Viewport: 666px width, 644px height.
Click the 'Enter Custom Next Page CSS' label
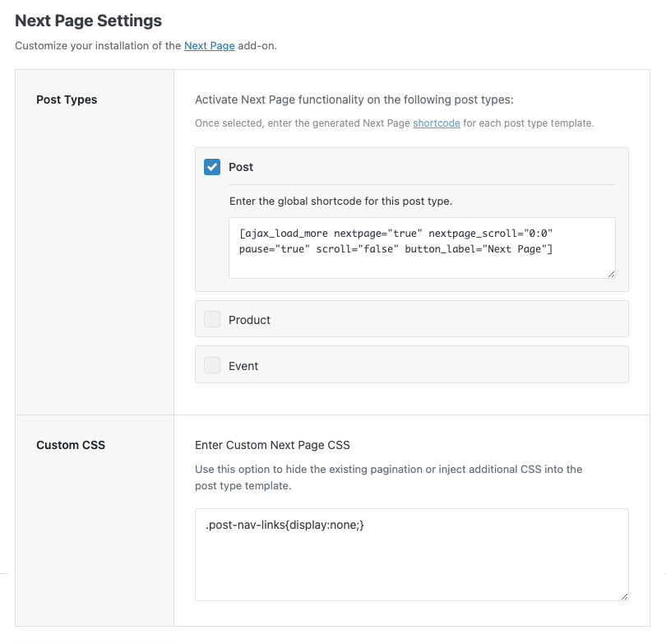(x=272, y=445)
